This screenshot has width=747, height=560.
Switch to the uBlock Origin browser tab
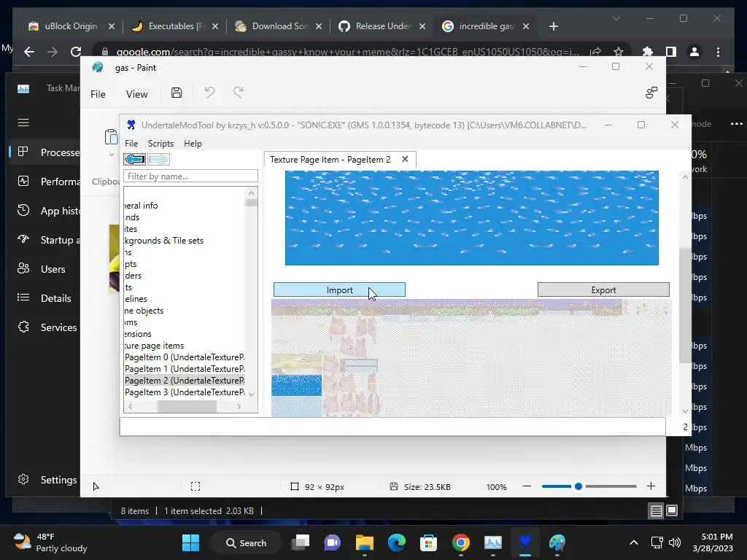(x=71, y=26)
